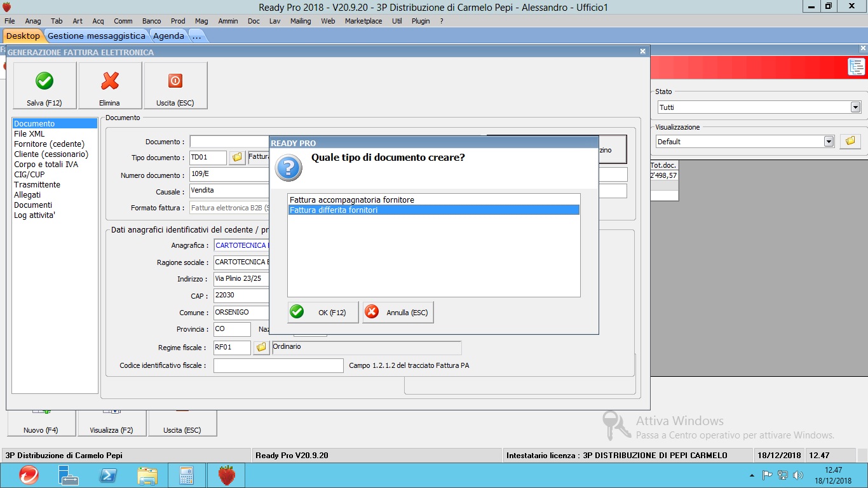Open the Anag menu

(33, 21)
